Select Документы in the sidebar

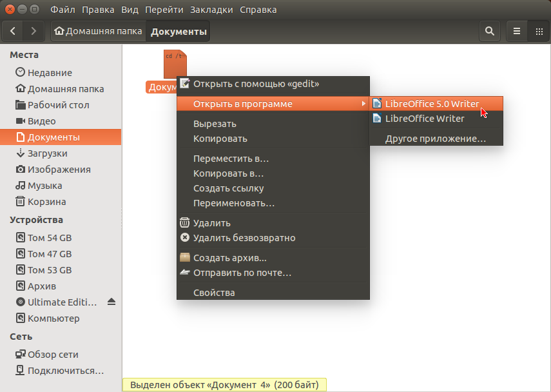pyautogui.click(x=61, y=137)
